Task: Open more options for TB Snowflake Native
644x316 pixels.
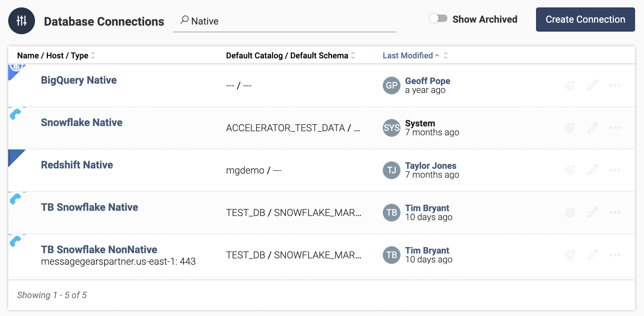Action: [x=615, y=213]
